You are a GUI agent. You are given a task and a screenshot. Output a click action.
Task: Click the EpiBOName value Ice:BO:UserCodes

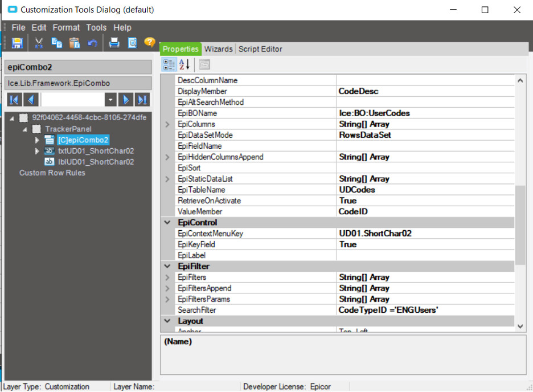click(374, 113)
